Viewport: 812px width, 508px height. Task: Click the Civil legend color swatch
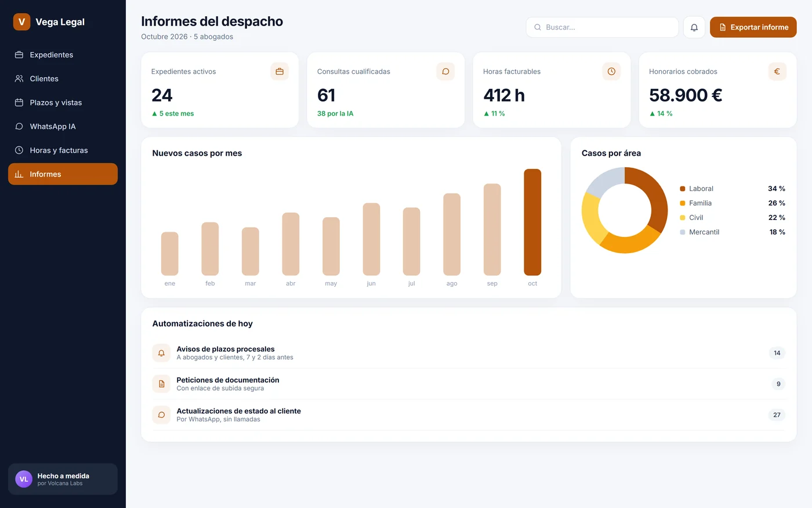[683, 218]
